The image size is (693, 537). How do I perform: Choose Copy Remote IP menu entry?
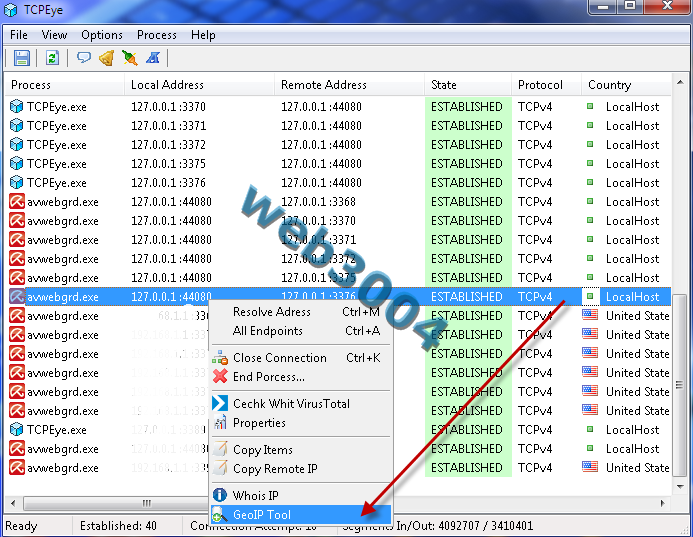click(301, 468)
